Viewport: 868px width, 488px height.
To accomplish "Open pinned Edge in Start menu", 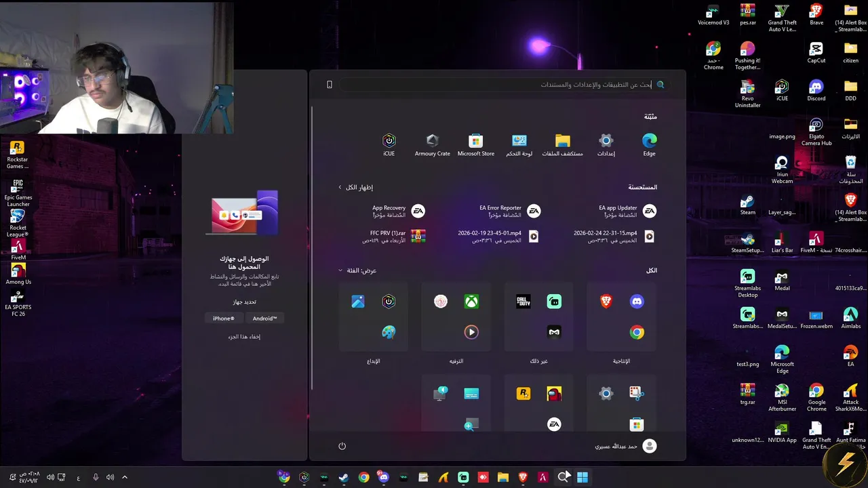I will (x=649, y=145).
